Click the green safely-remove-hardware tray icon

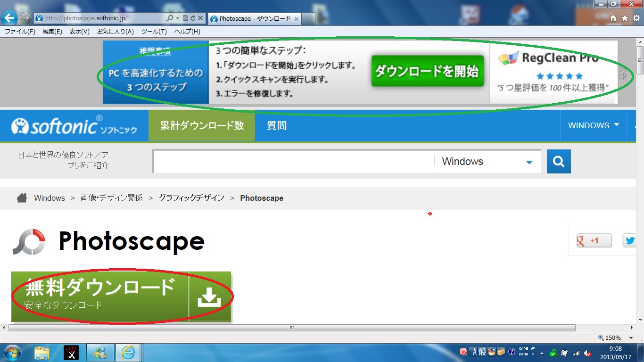tap(553, 353)
